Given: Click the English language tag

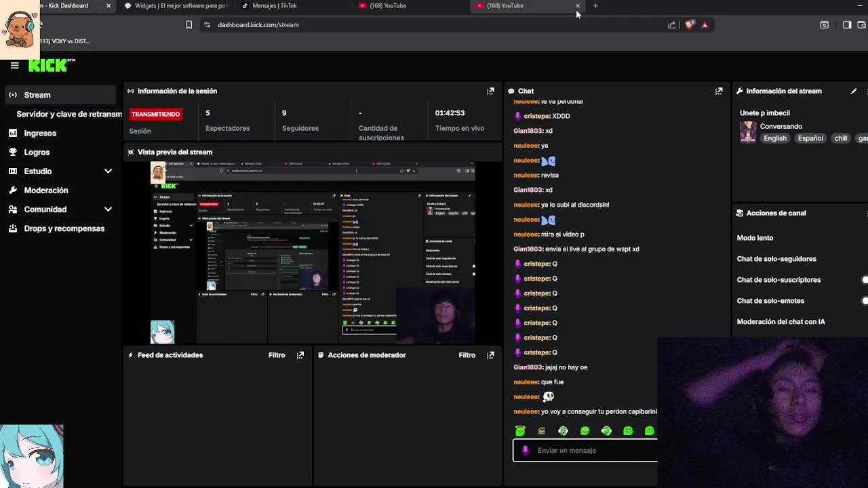Looking at the screenshot, I should pos(775,138).
